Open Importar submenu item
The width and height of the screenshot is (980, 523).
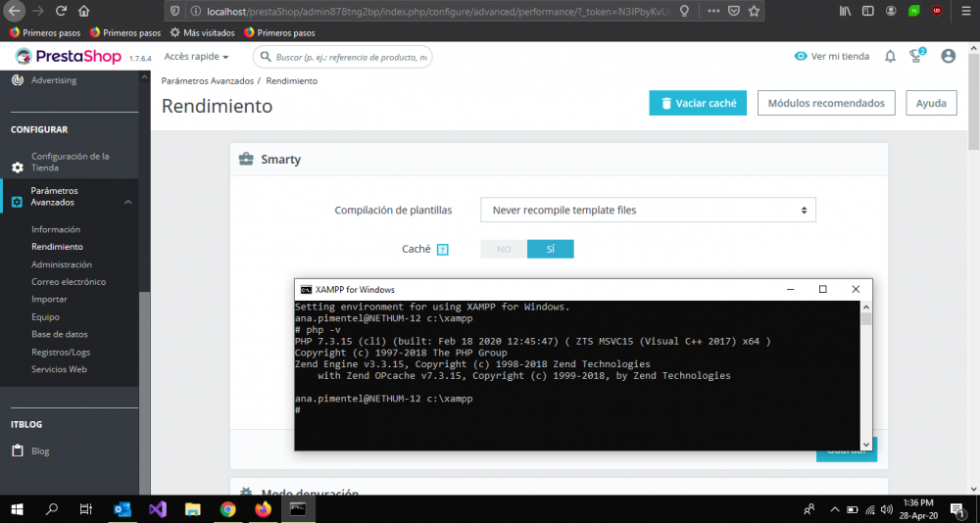[x=49, y=300]
